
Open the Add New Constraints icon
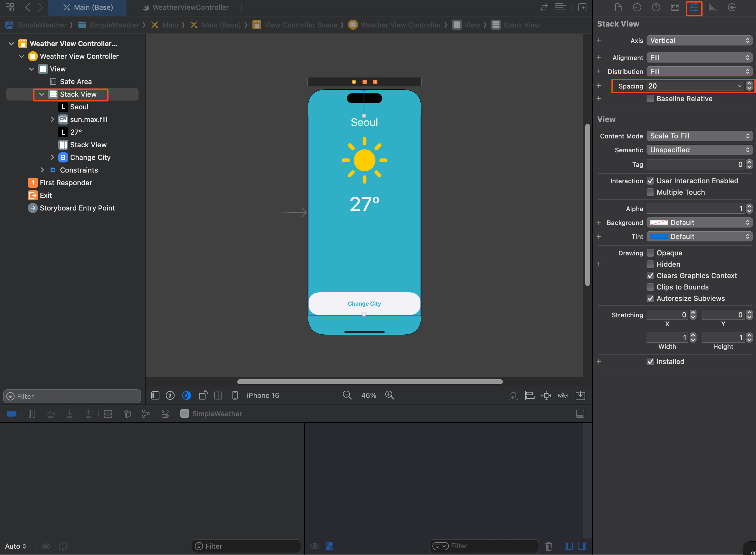tap(546, 395)
